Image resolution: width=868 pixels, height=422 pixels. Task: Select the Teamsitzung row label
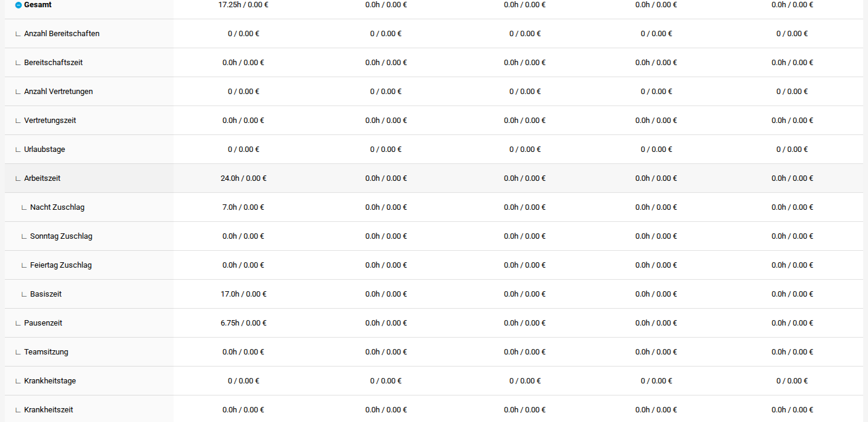46,352
